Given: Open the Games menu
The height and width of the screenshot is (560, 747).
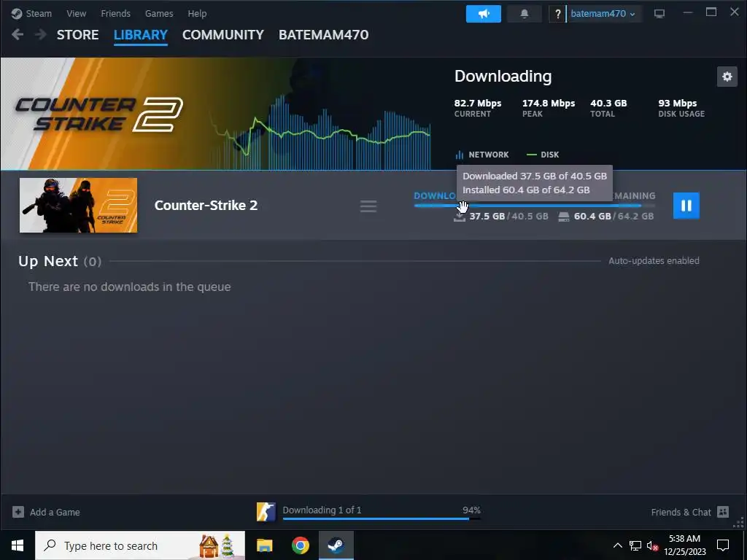Looking at the screenshot, I should (159, 13).
